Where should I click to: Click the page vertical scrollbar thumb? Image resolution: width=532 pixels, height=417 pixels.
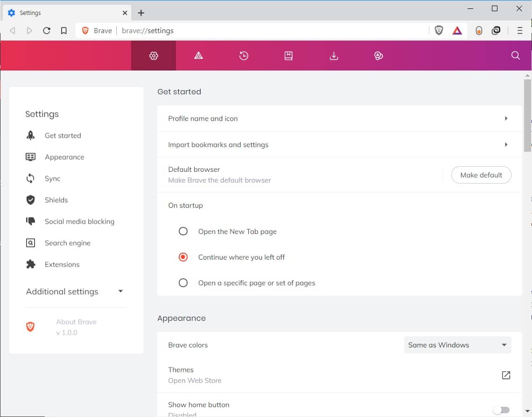pos(527,115)
